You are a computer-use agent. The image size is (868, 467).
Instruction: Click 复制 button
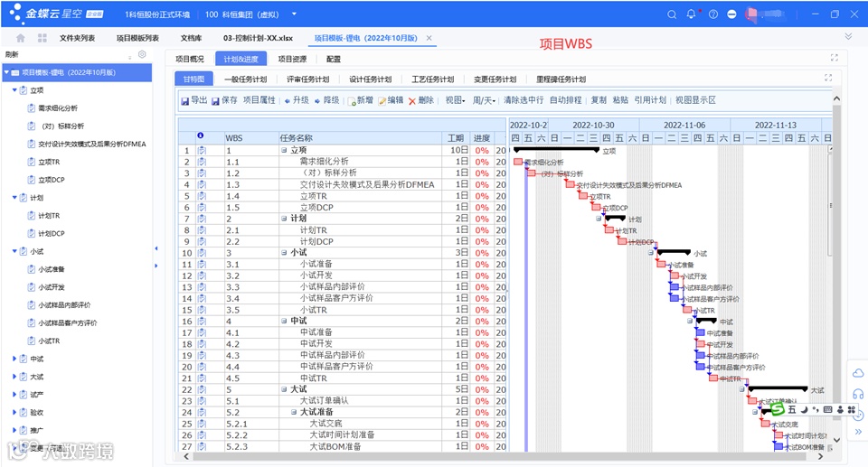click(599, 100)
